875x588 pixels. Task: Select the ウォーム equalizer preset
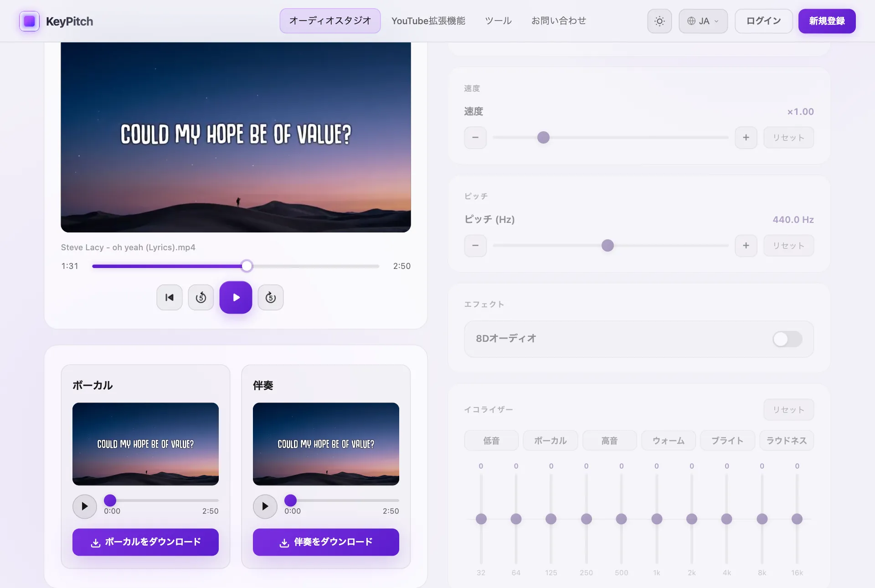(669, 441)
